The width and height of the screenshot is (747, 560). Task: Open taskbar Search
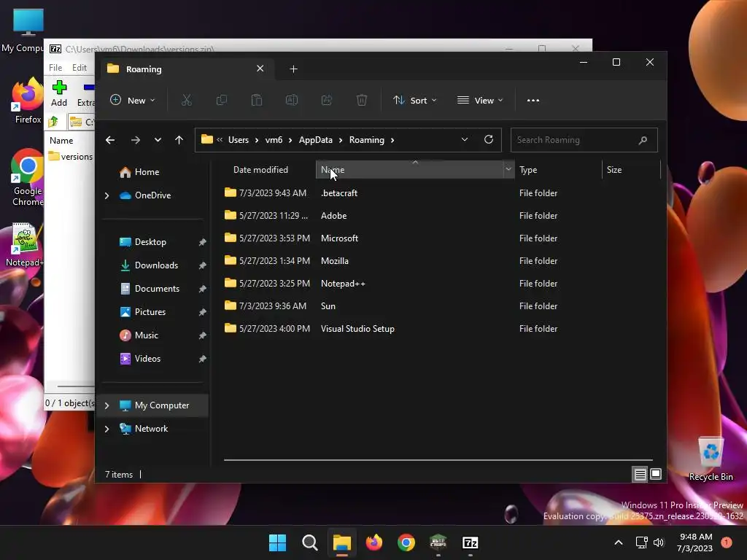pyautogui.click(x=309, y=542)
